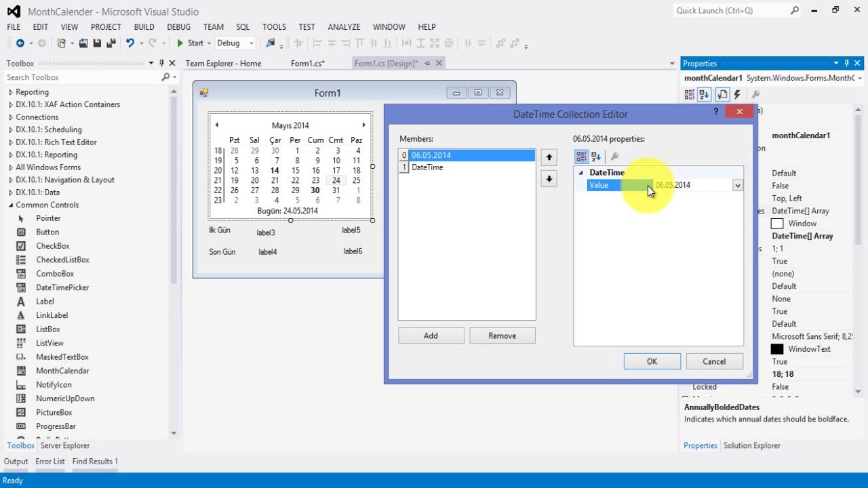Move member up with the up arrow
The height and width of the screenshot is (488, 868).
point(549,157)
